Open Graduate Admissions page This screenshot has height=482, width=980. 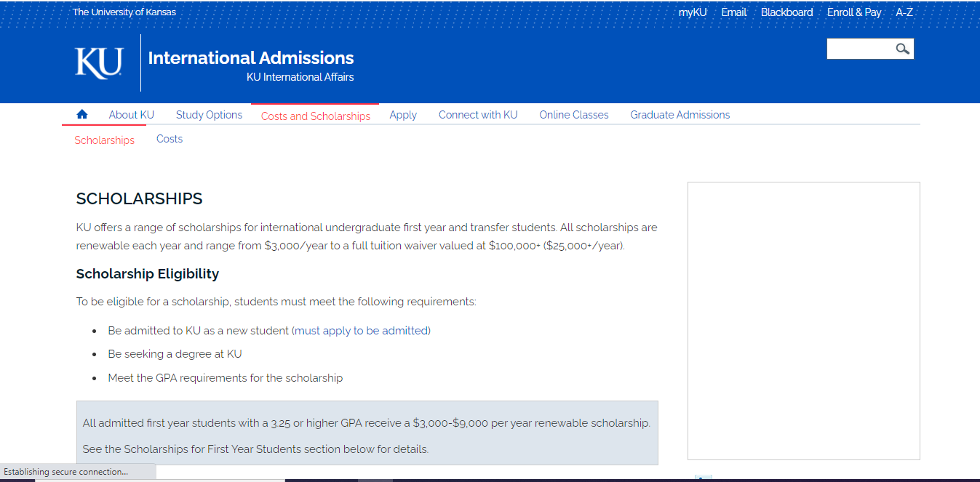[680, 115]
